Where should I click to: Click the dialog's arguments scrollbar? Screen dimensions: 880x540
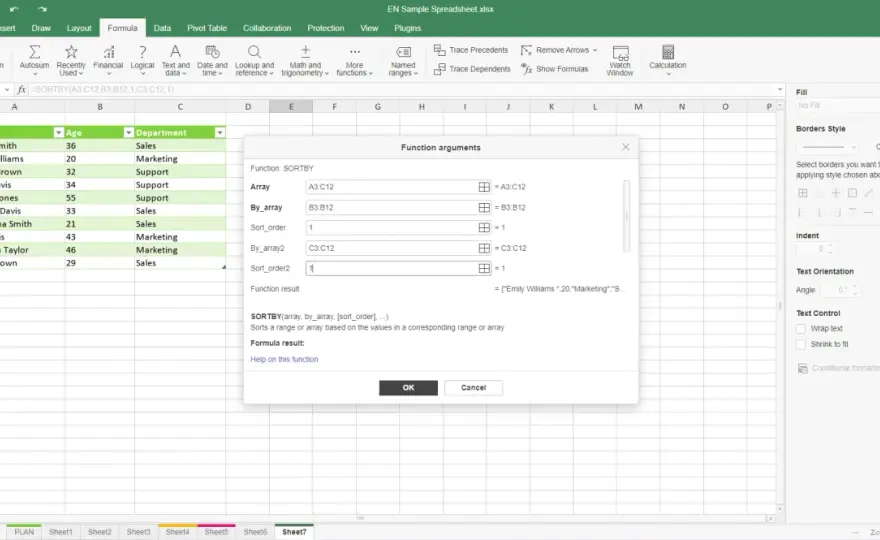(626, 216)
